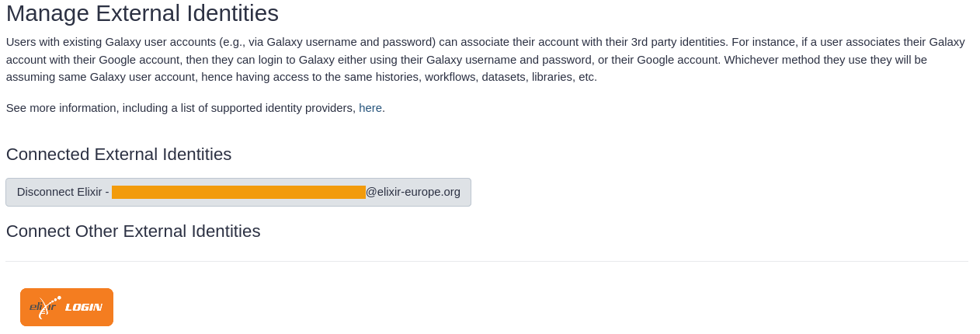Click the Connect Other External Identities heading

point(133,231)
